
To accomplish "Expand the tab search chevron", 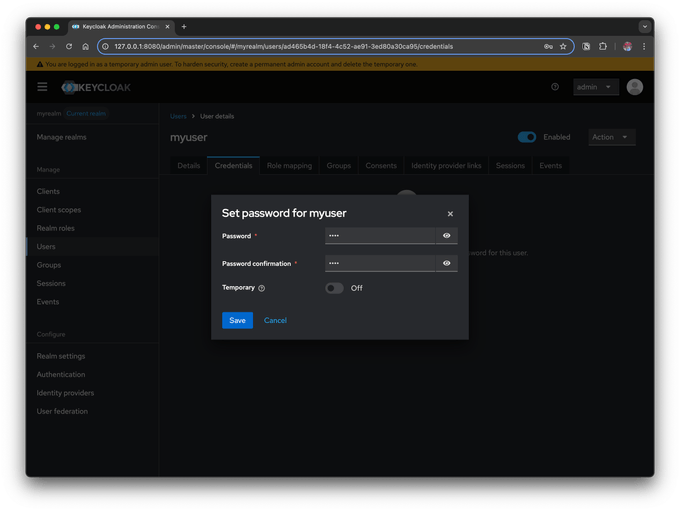I will [x=645, y=26].
